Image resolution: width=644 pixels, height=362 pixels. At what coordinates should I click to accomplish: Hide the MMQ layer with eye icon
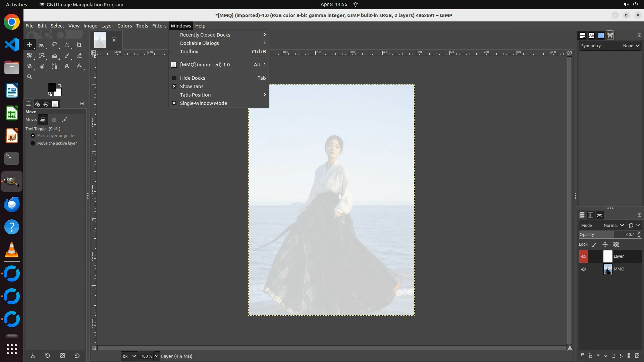[x=584, y=269]
